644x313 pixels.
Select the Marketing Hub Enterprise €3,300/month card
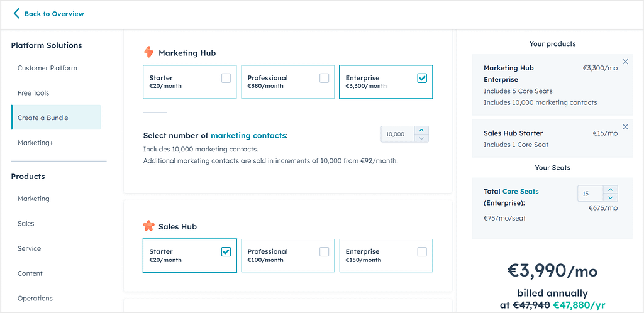coord(386,82)
